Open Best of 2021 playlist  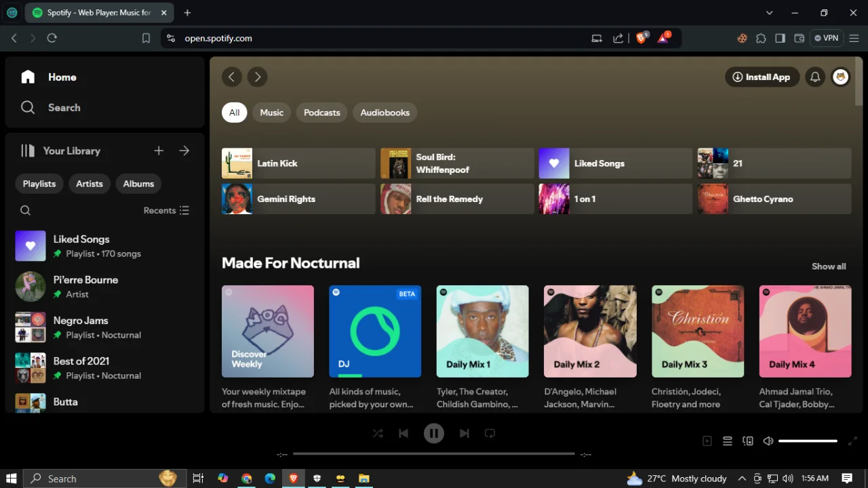point(105,368)
